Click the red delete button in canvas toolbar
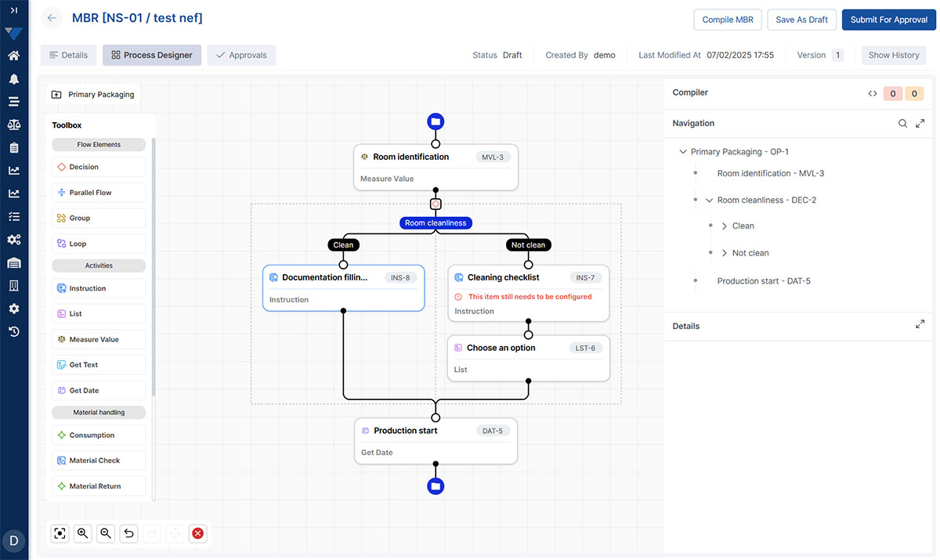The image size is (940, 560). [198, 533]
